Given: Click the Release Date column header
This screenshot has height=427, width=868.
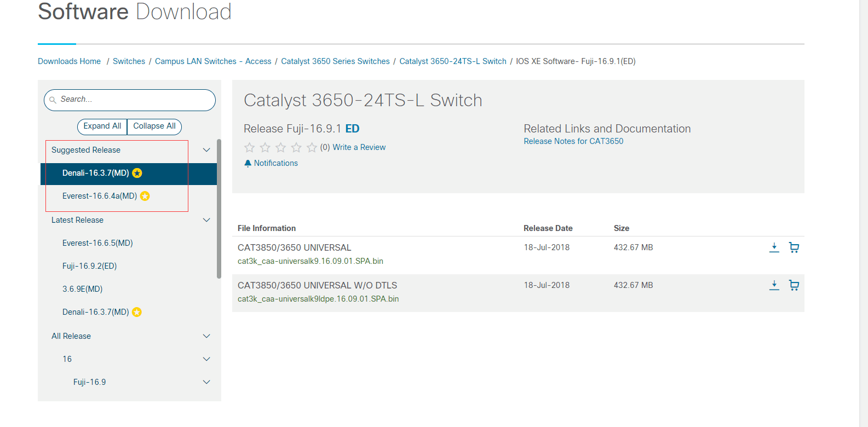Looking at the screenshot, I should 548,228.
